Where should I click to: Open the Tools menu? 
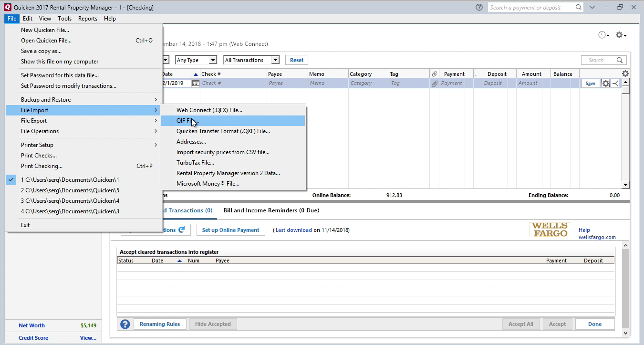pos(65,19)
